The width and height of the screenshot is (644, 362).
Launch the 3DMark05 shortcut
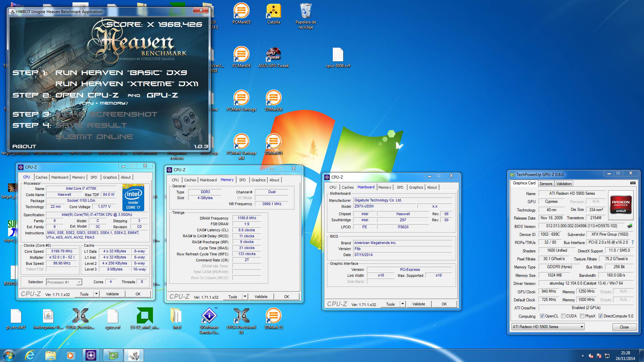point(273,144)
